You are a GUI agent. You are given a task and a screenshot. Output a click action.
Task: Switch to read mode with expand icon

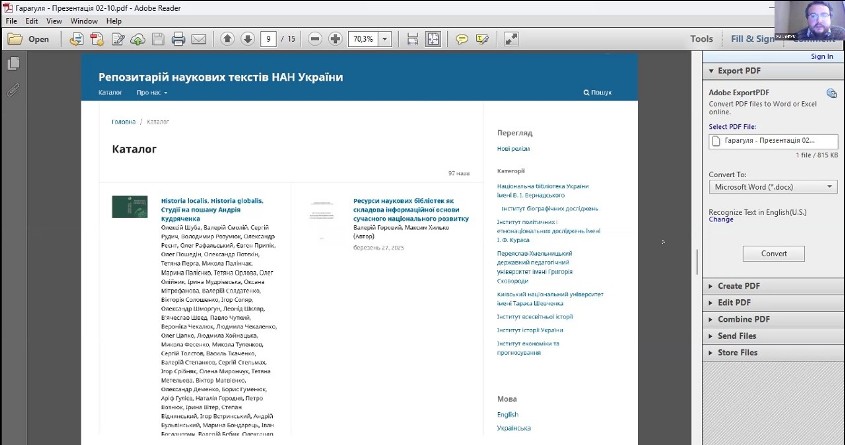tap(511, 39)
